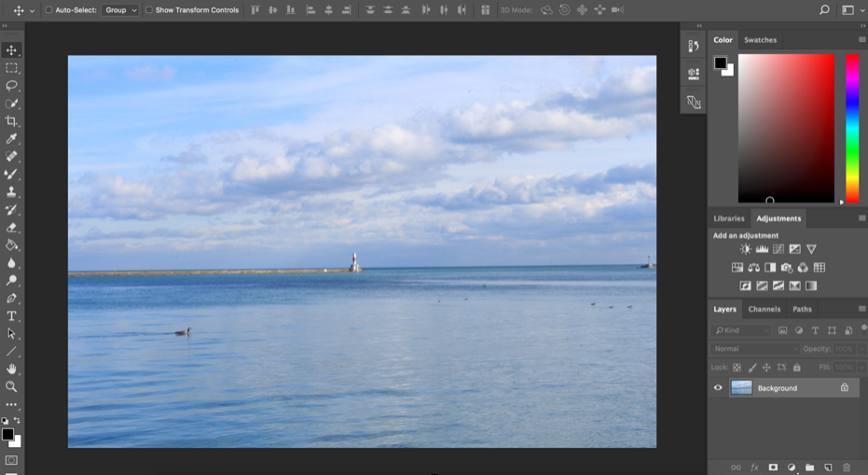Screen dimensions: 868x475
Task: Open the Edit Toolbar three-dots menu
Action: click(11, 405)
